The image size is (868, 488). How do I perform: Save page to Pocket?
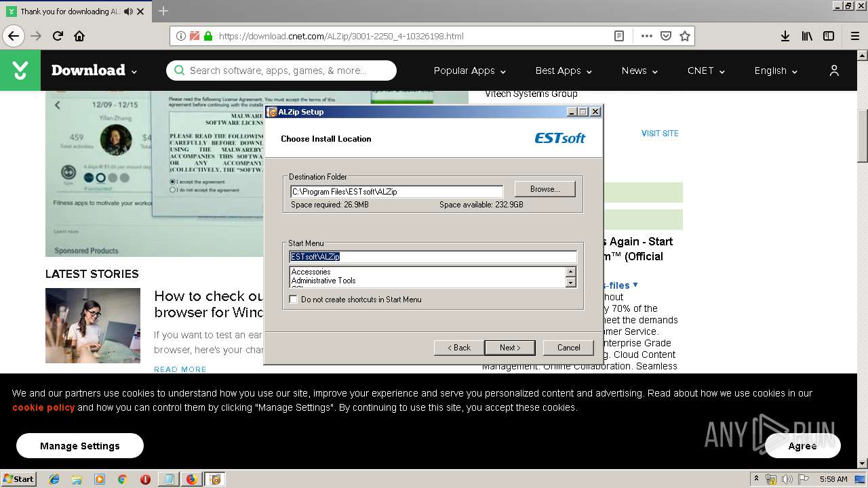point(666,36)
